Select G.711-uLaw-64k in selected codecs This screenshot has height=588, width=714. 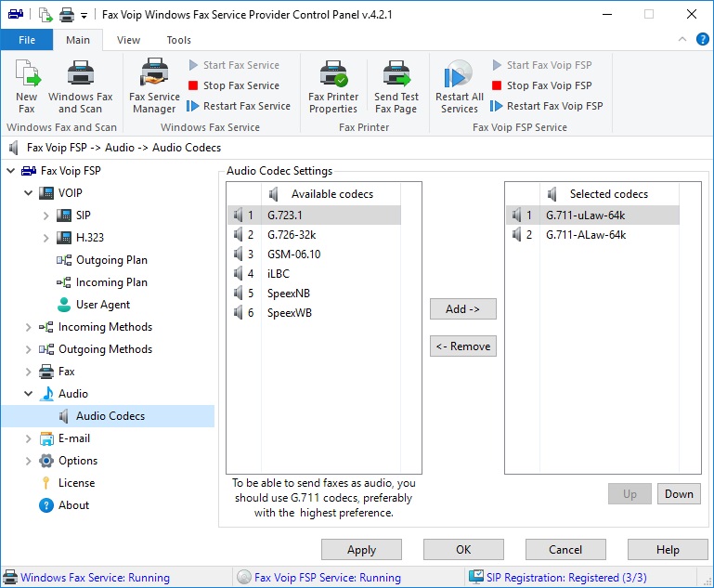(x=592, y=215)
